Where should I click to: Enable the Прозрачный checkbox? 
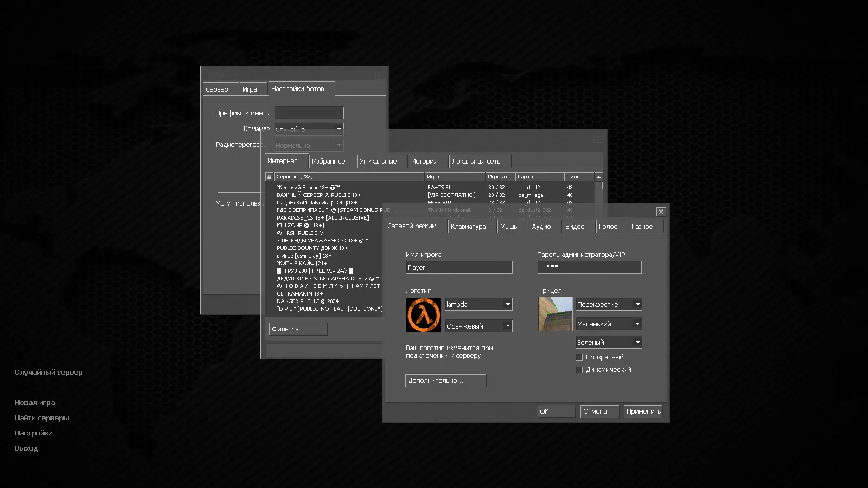[x=579, y=357]
